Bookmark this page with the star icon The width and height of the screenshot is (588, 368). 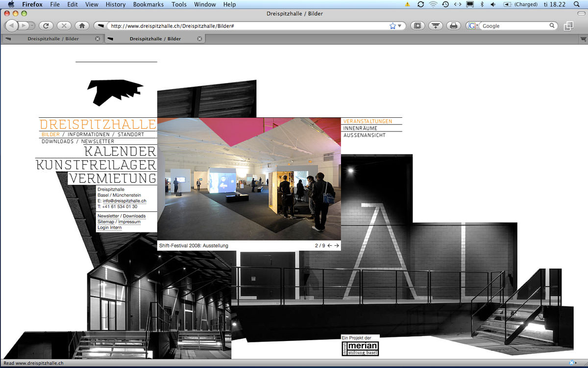(x=392, y=26)
